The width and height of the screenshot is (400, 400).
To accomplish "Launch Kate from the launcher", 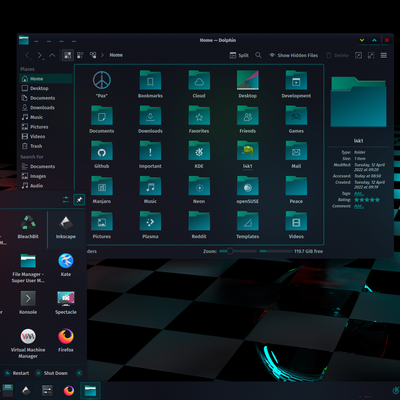I will point(66,265).
